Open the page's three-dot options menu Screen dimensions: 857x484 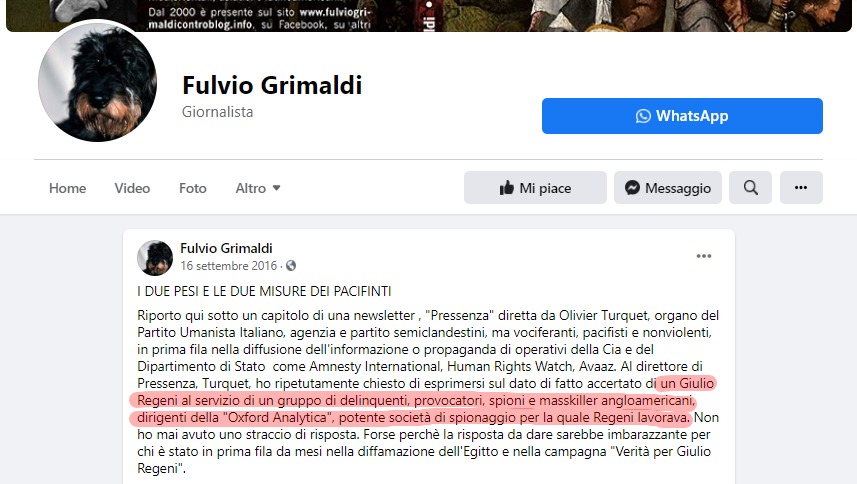tap(801, 187)
